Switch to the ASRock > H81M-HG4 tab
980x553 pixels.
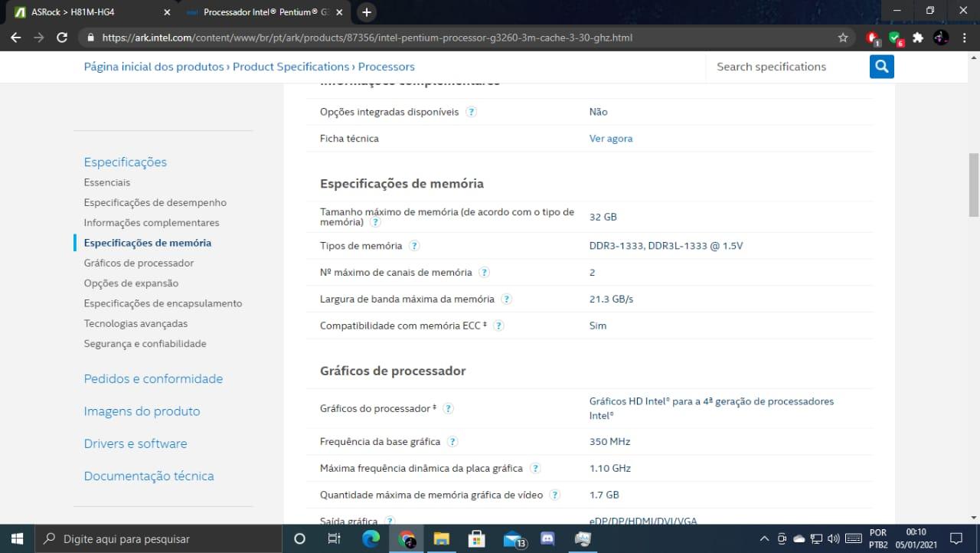tap(88, 12)
